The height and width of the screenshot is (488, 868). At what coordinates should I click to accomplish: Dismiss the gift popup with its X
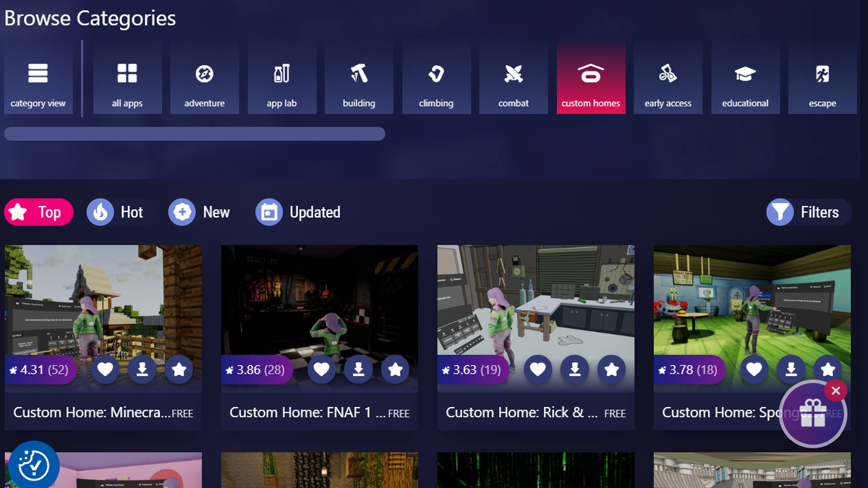(x=835, y=390)
